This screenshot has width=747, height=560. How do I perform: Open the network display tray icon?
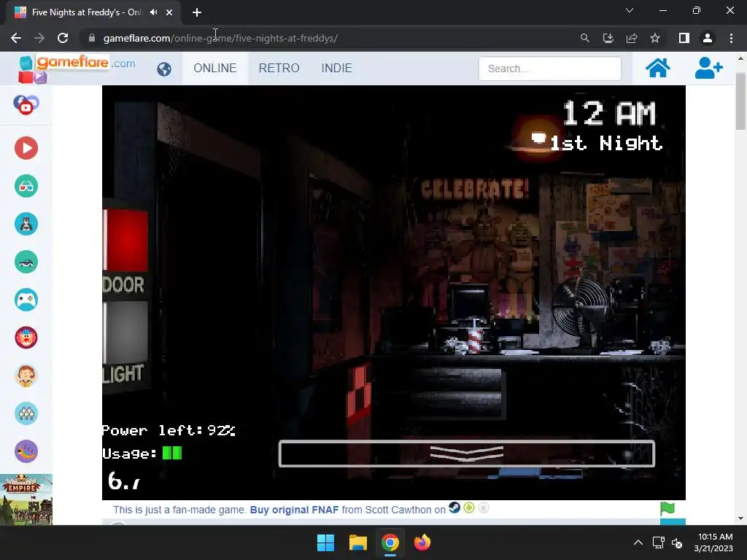(659, 542)
